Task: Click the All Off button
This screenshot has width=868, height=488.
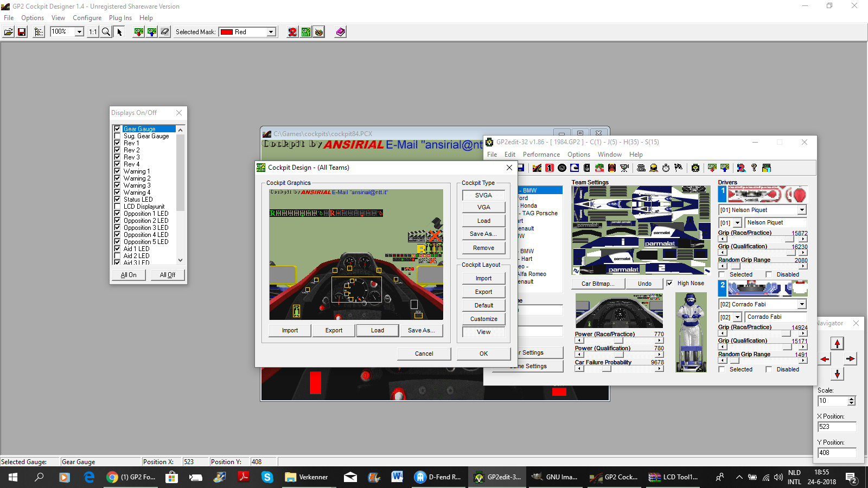Action: (x=167, y=275)
